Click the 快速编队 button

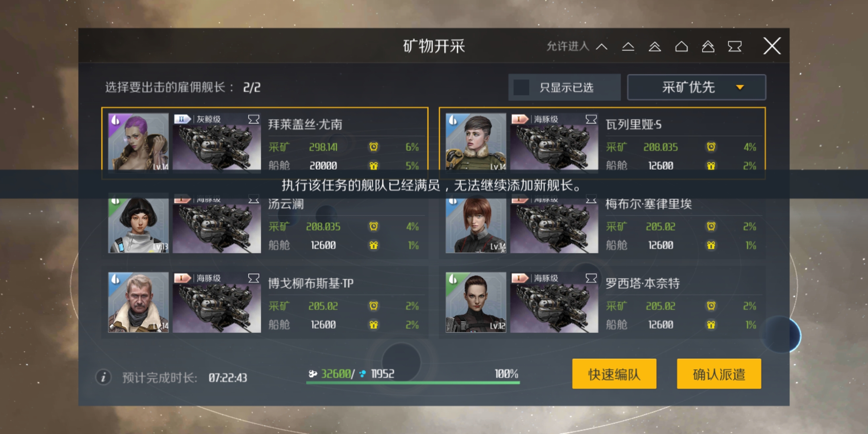pyautogui.click(x=614, y=374)
